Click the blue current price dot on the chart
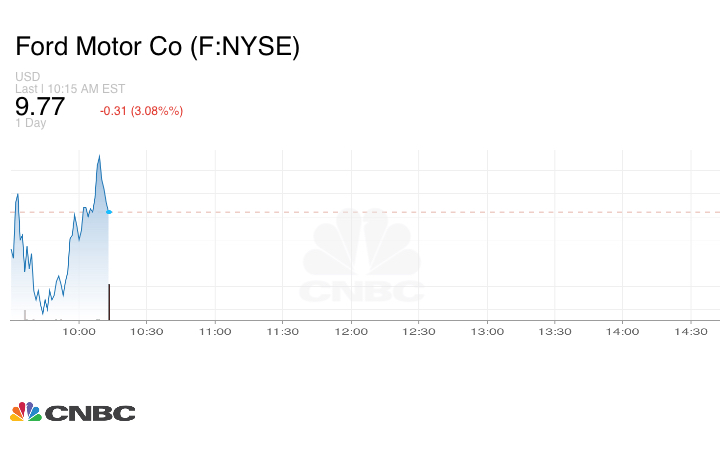The width and height of the screenshot is (720, 450). (x=109, y=212)
